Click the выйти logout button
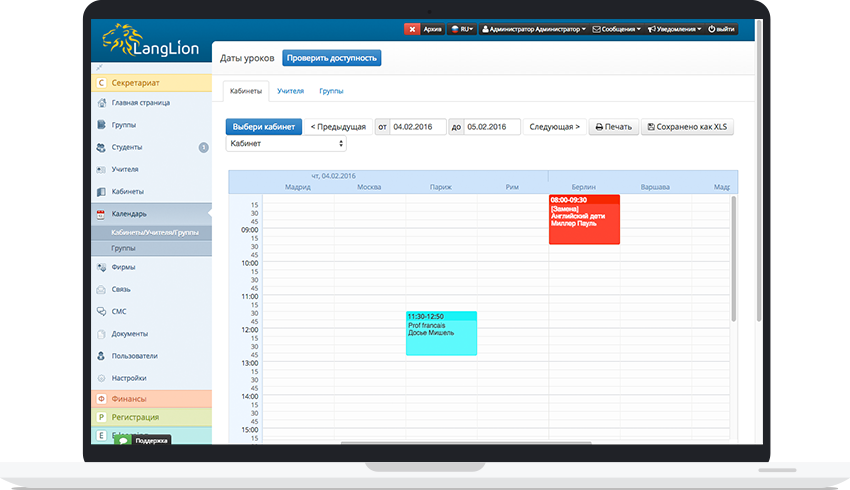Image resolution: width=850 pixels, height=490 pixels. point(721,29)
